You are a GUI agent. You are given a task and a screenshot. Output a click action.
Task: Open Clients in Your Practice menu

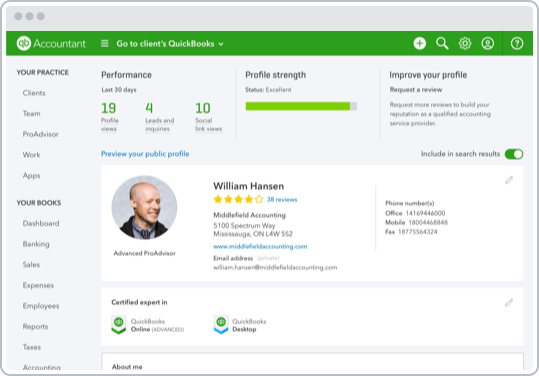34,93
